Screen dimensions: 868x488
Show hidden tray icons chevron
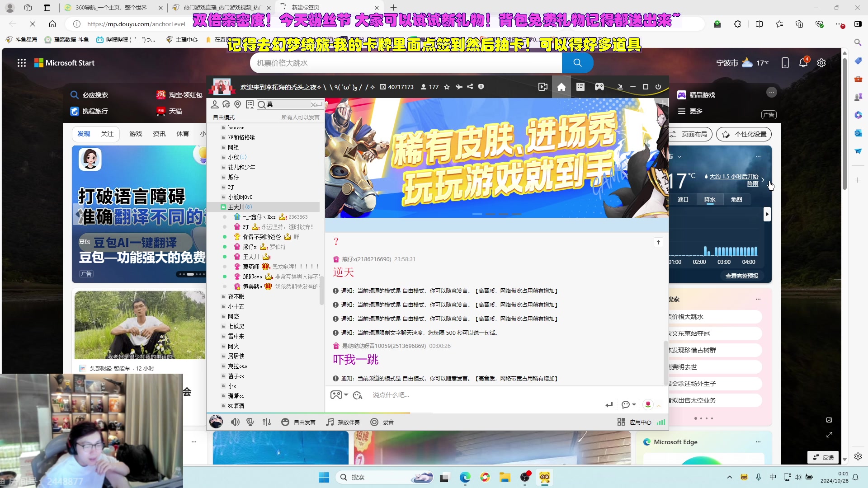coord(729,477)
